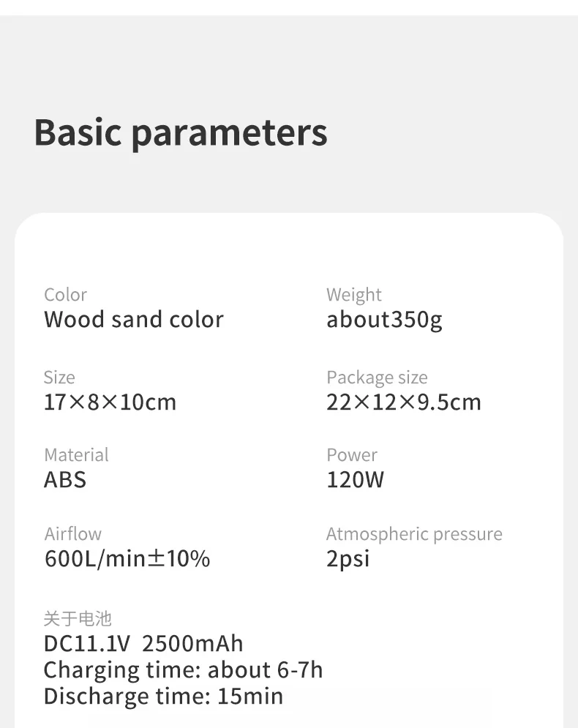Click the Weight label
578x728 pixels.
click(354, 295)
